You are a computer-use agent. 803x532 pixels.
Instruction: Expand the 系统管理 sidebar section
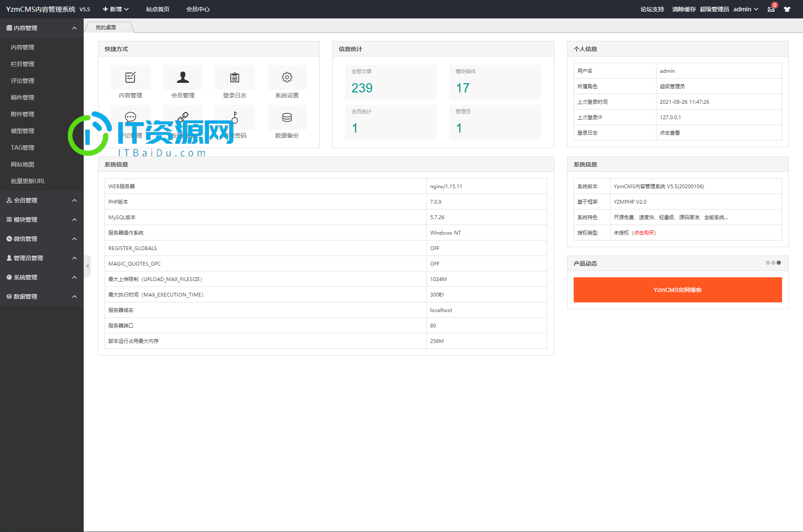(x=42, y=277)
